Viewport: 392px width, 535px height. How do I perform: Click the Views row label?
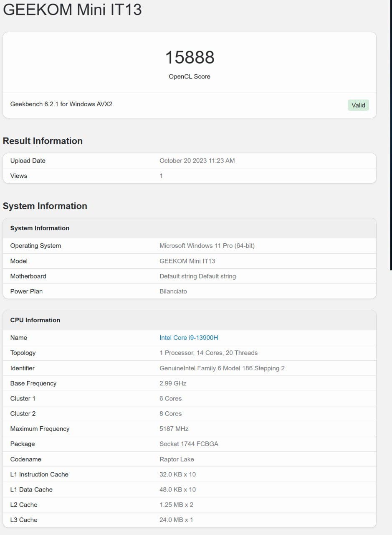pos(19,176)
